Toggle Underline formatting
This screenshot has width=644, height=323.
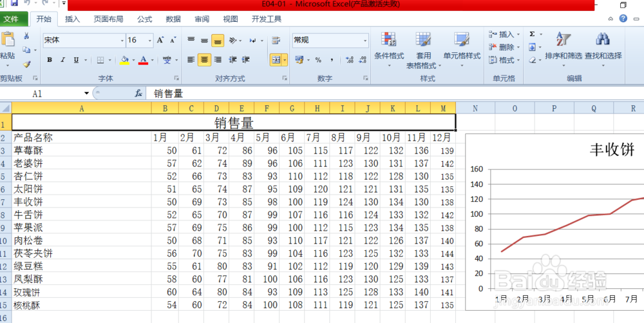point(76,60)
